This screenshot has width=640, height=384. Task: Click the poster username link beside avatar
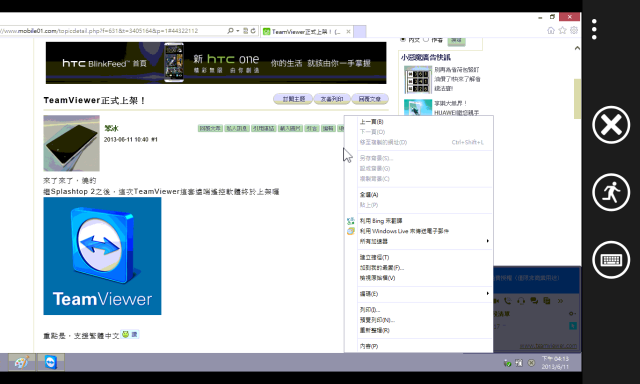point(111,128)
